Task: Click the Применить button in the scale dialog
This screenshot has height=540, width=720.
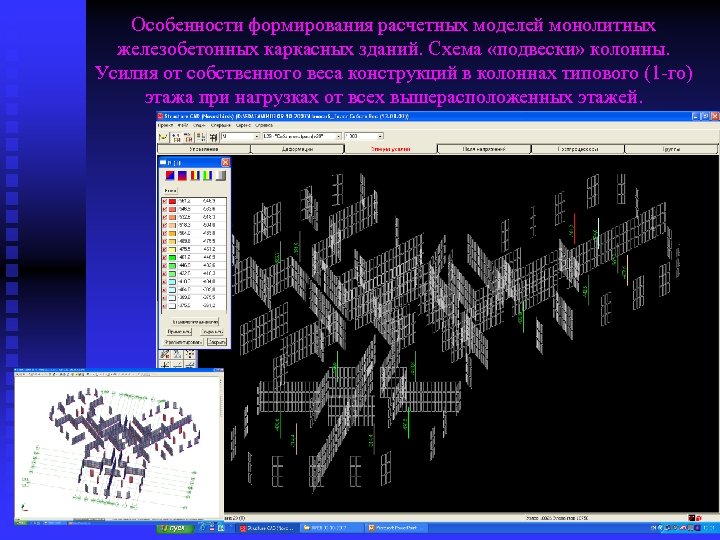Action: [x=179, y=332]
